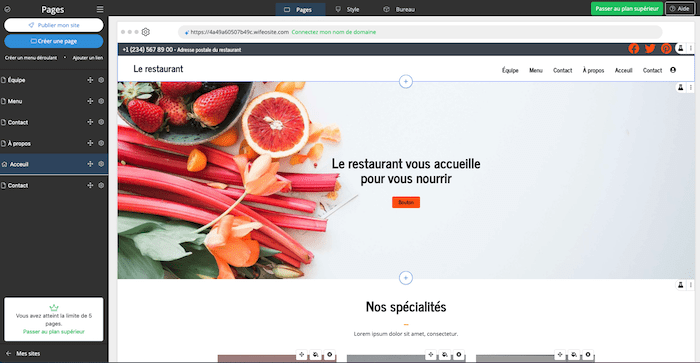700x363 pixels.
Task: Click Passer au plan supérieur green button
Action: [x=627, y=8]
